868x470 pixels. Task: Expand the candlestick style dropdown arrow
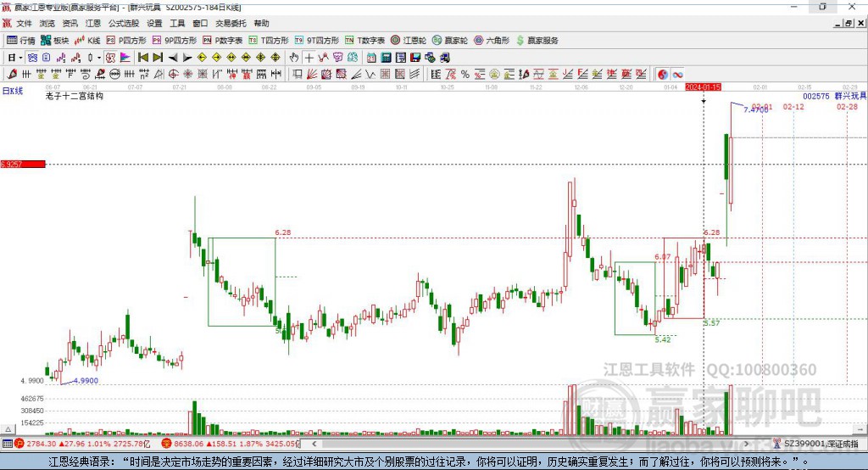99,58
